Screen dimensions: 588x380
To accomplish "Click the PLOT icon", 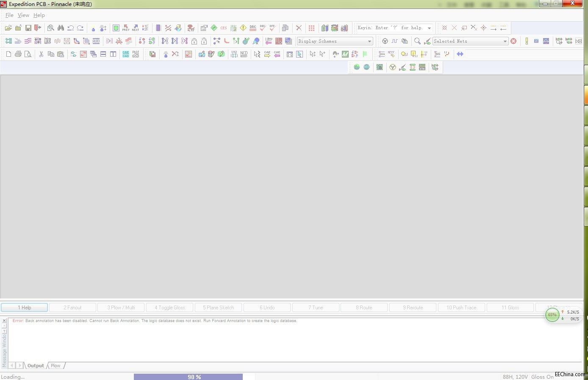I will tap(136, 54).
